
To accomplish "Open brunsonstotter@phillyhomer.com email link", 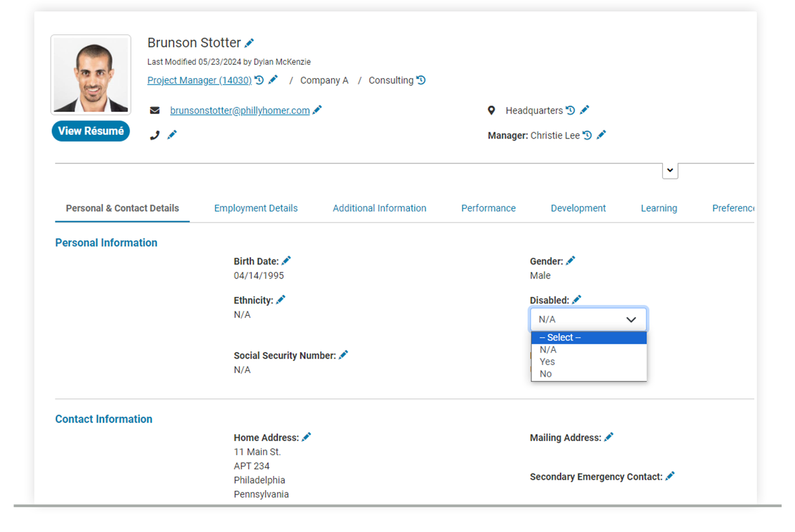I will 240,110.
